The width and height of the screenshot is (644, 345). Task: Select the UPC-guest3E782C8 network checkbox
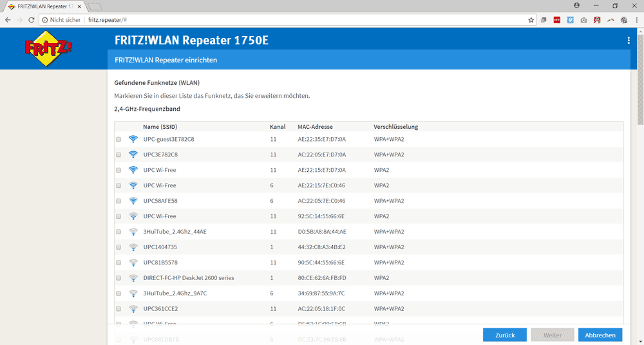118,140
